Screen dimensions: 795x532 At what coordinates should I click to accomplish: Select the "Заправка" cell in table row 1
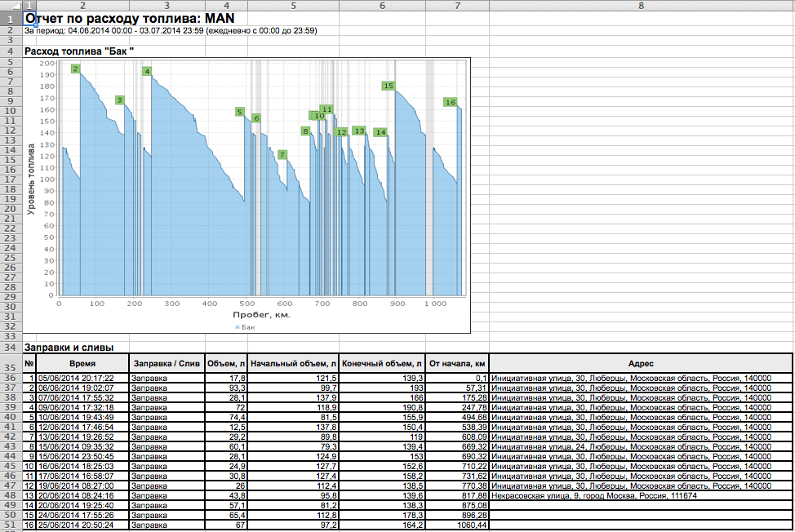pos(167,379)
